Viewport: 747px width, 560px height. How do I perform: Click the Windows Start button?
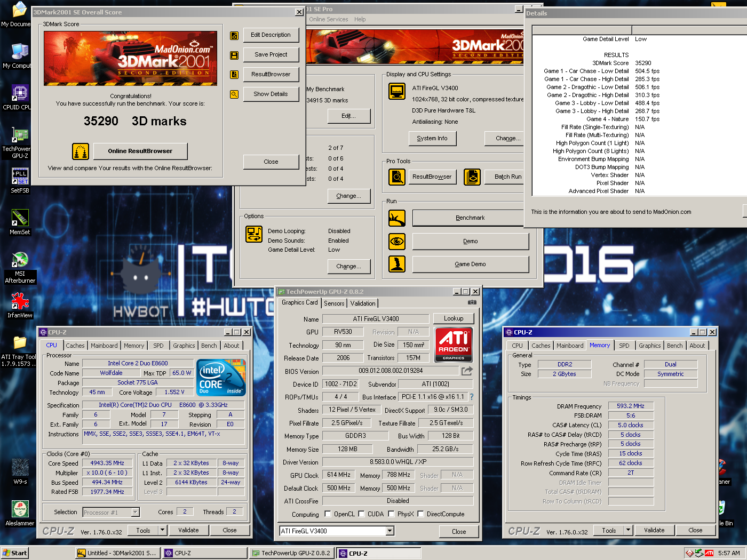click(14, 553)
